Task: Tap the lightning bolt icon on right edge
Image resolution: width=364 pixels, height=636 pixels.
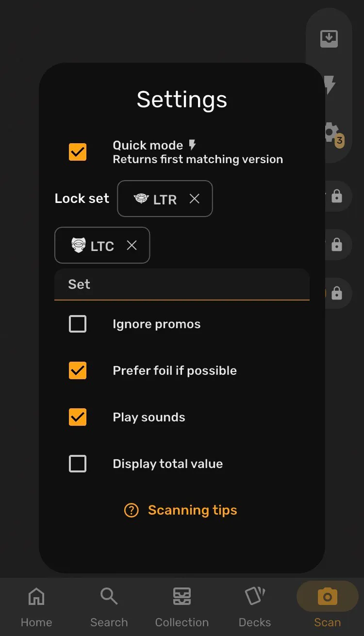Action: click(x=329, y=85)
